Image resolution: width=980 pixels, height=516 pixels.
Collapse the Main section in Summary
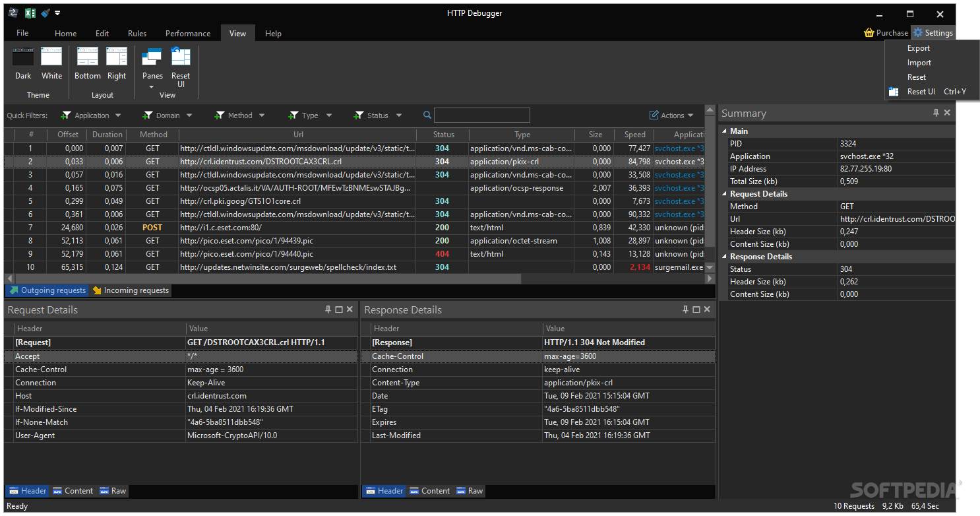click(723, 131)
